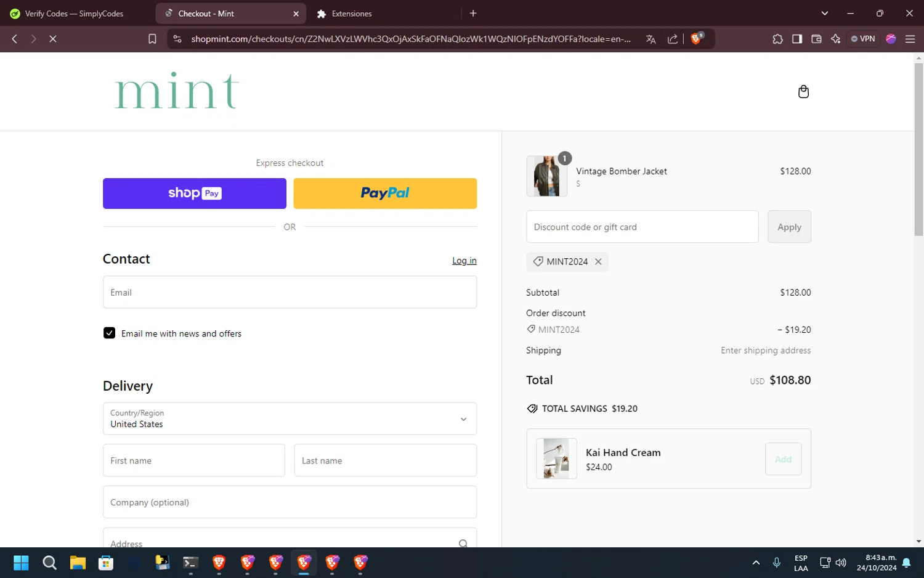924x578 pixels.
Task: Open the Windows Start menu
Action: (x=21, y=563)
